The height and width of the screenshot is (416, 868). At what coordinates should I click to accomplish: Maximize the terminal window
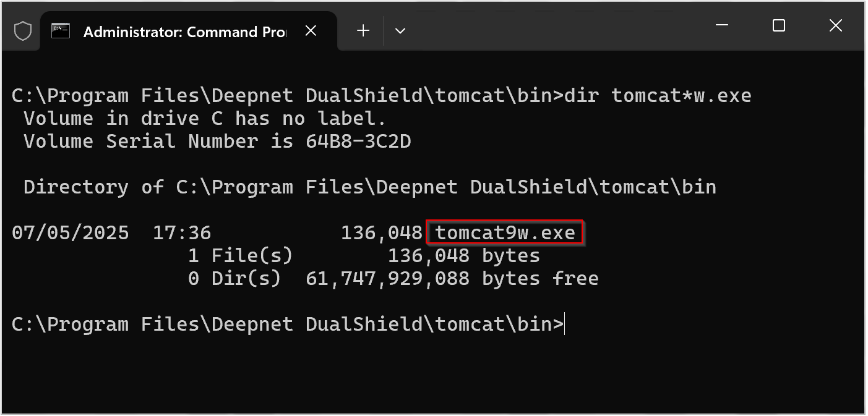click(779, 25)
